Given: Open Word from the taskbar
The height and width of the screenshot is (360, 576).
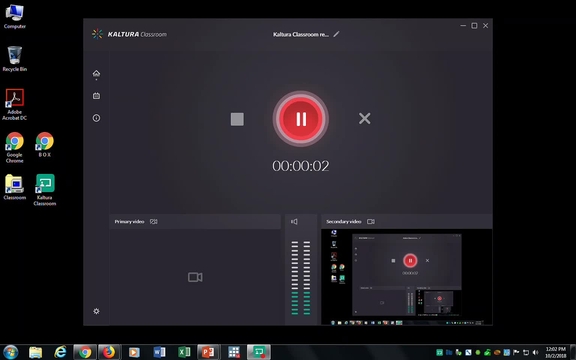Looking at the screenshot, I should point(159,352).
